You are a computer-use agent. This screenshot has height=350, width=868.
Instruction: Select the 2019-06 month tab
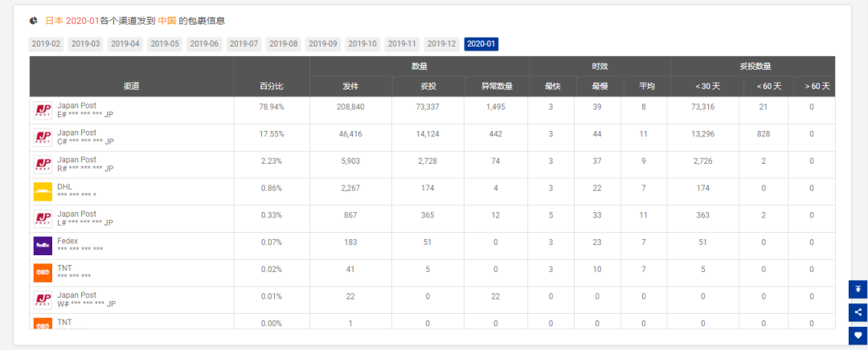203,44
